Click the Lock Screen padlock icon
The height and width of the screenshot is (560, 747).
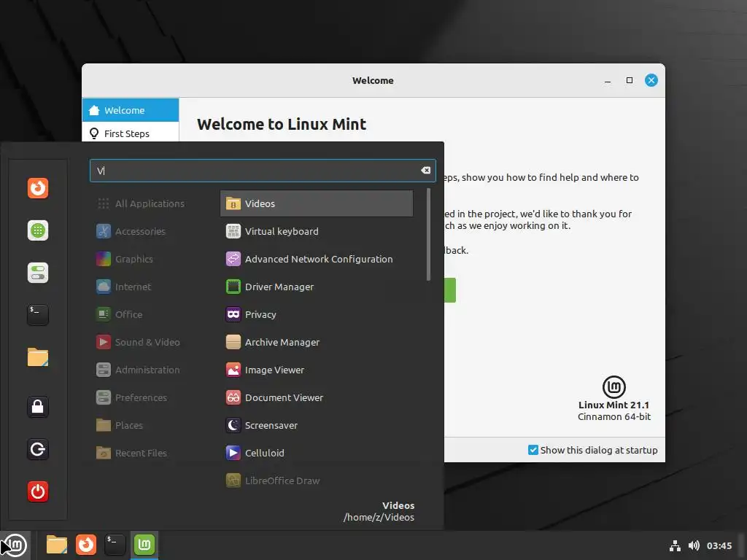38,407
